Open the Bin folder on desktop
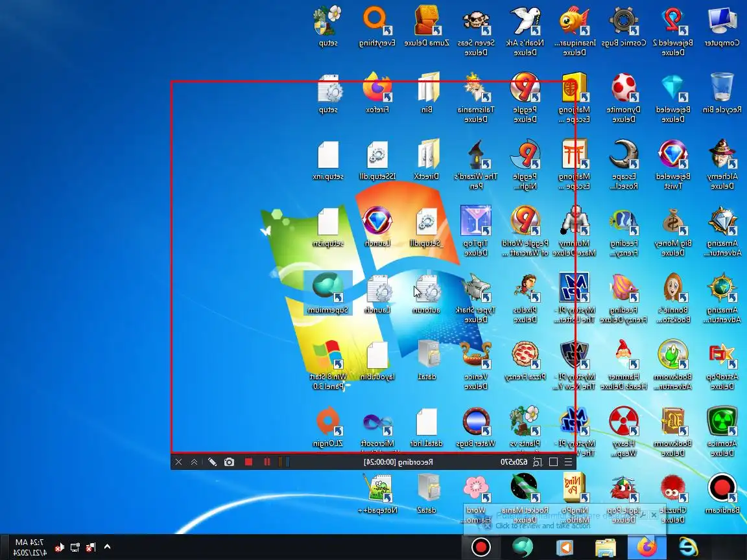747x560 pixels. coord(427,94)
